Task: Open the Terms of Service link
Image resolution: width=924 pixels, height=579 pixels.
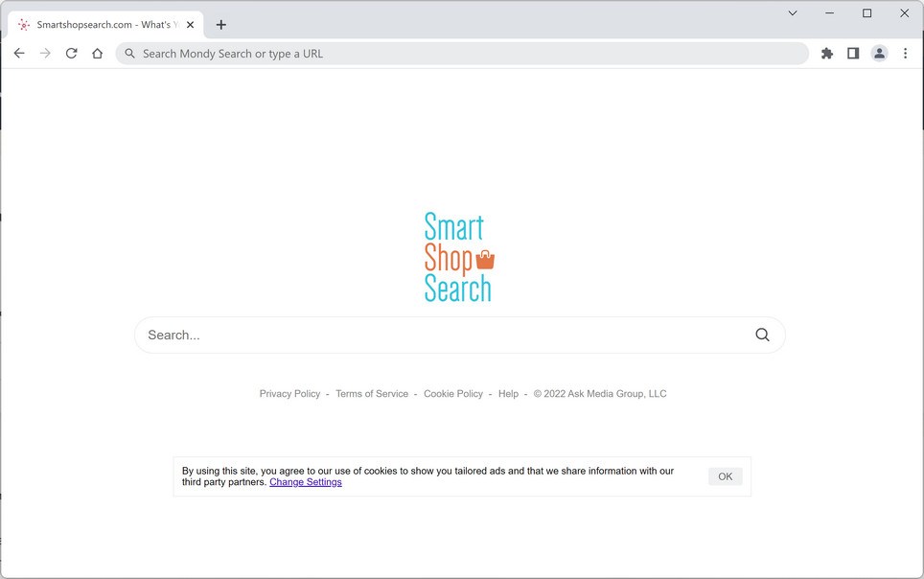Action: click(372, 394)
